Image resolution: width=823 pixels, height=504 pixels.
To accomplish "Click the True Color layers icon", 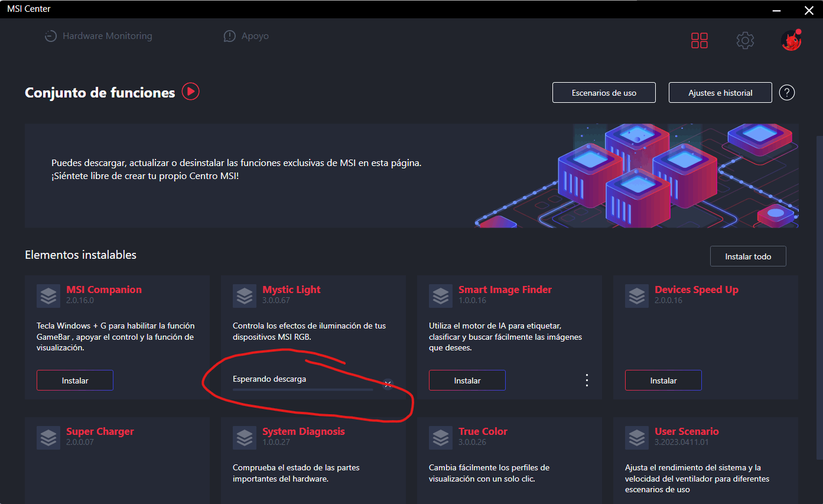I will click(x=441, y=438).
